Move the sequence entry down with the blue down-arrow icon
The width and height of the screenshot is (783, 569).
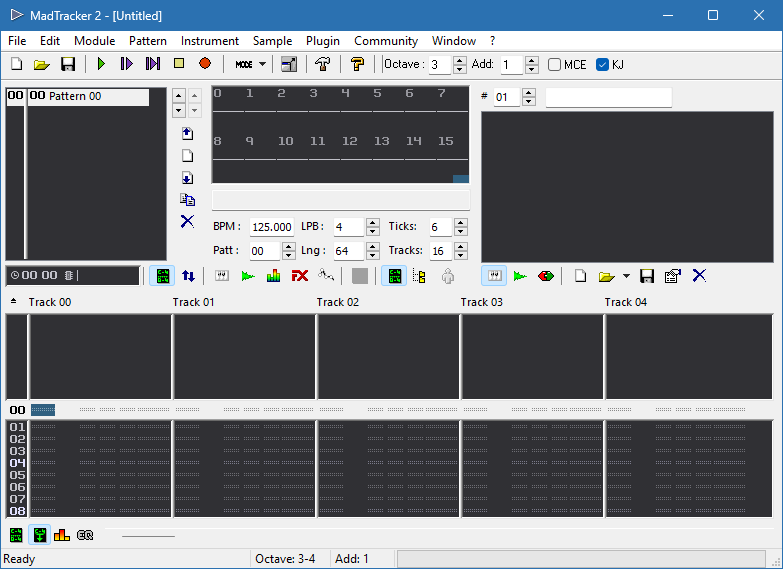(187, 178)
